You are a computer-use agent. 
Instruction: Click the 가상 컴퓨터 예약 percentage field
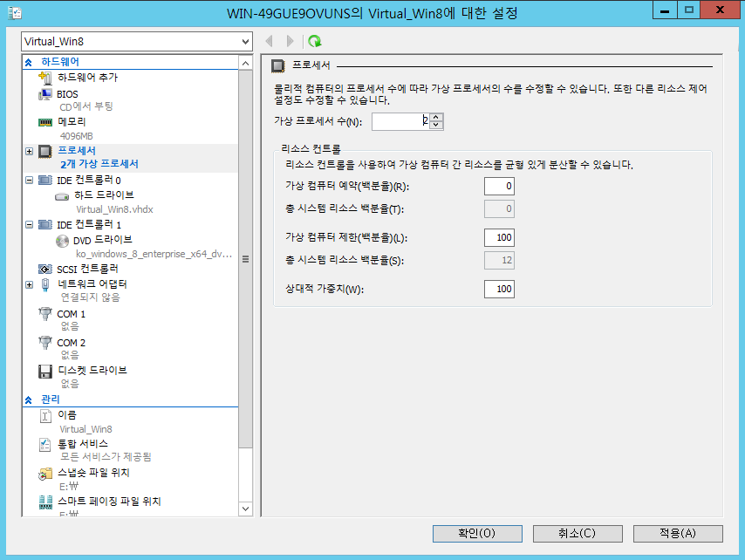pyautogui.click(x=499, y=186)
